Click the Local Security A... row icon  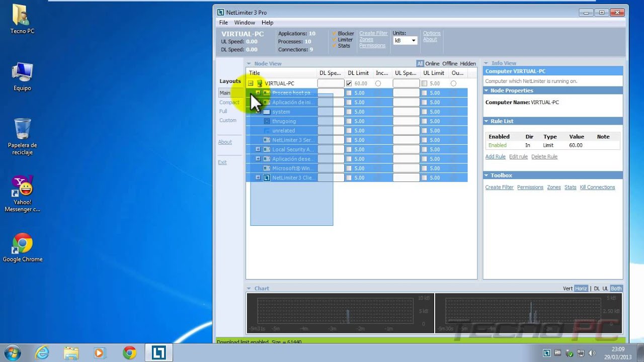[x=267, y=149]
